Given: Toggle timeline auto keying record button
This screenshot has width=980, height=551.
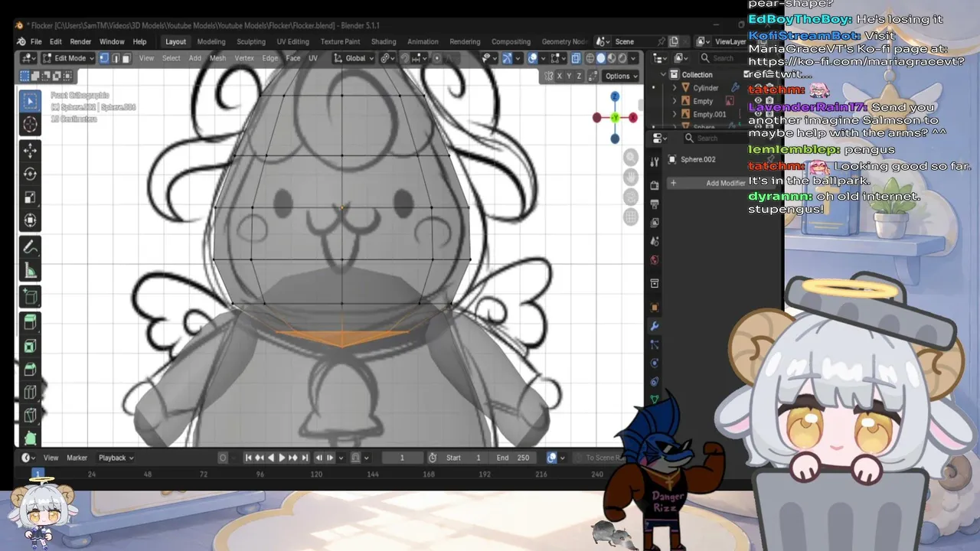Looking at the screenshot, I should tap(223, 458).
